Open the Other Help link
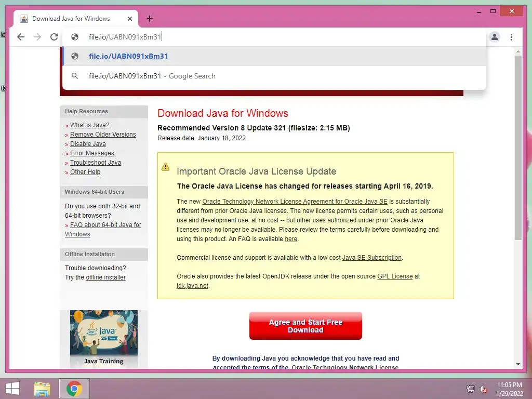 (85, 172)
